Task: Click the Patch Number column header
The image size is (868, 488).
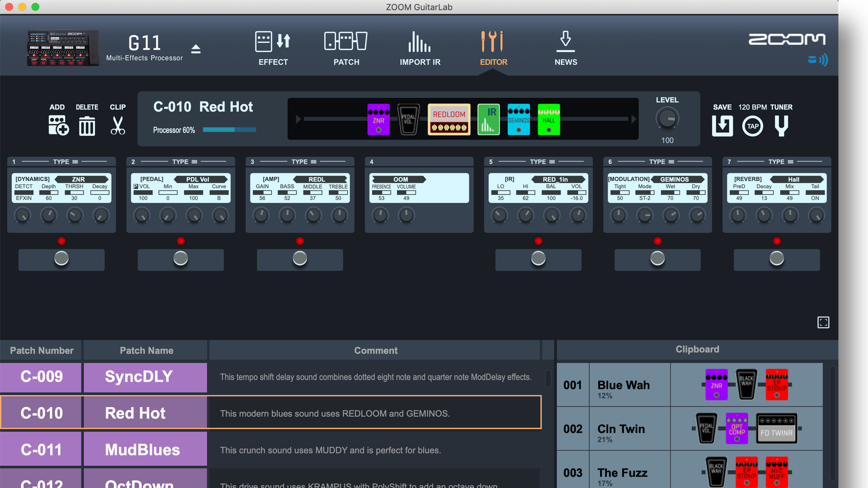Action: click(x=41, y=350)
